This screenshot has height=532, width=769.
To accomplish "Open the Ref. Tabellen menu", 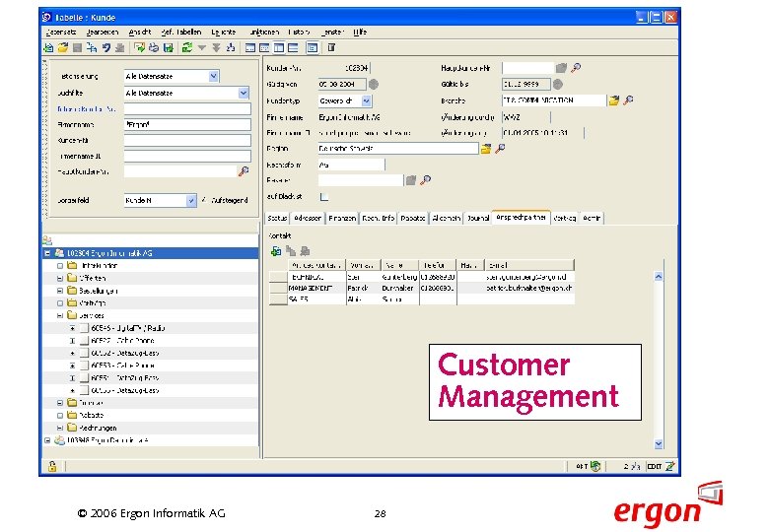I will [x=181, y=33].
